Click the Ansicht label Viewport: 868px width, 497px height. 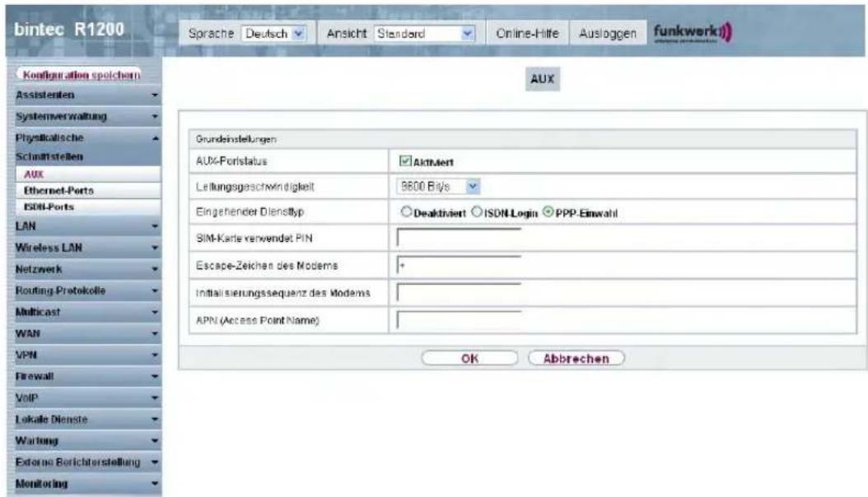click(347, 34)
